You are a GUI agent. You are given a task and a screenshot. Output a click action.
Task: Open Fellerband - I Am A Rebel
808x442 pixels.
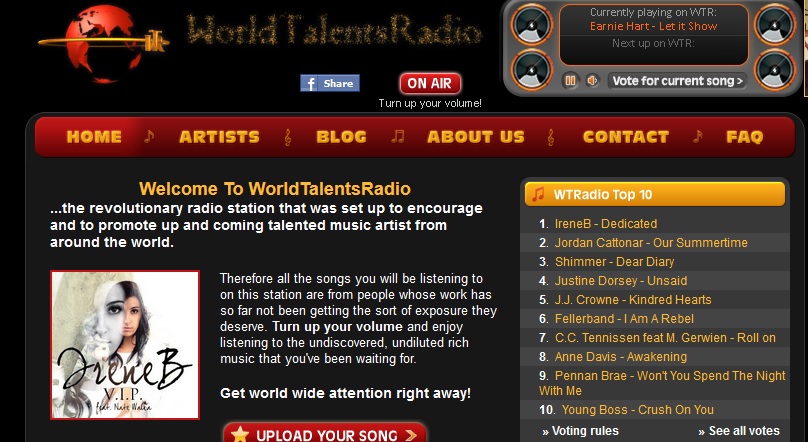click(x=624, y=319)
